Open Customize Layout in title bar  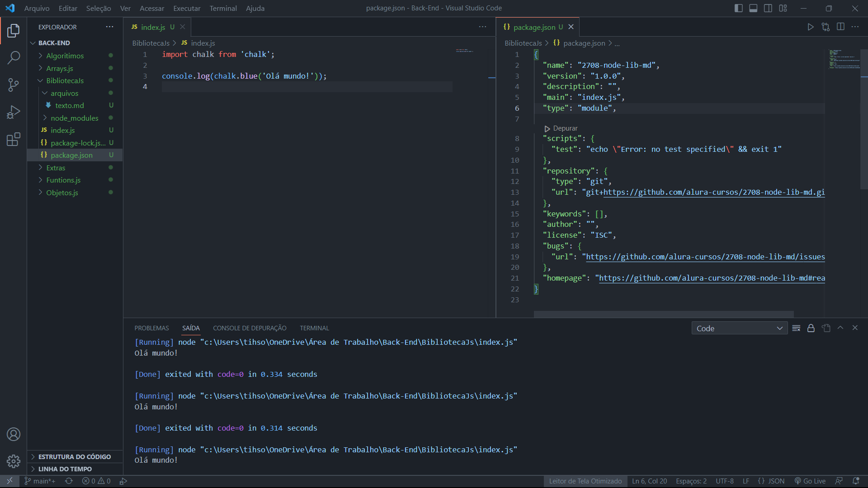coord(783,8)
